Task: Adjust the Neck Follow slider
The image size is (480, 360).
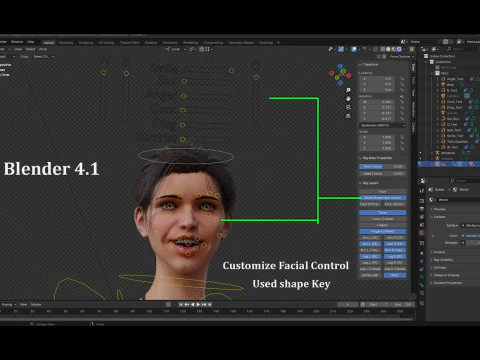Action: [x=383, y=166]
